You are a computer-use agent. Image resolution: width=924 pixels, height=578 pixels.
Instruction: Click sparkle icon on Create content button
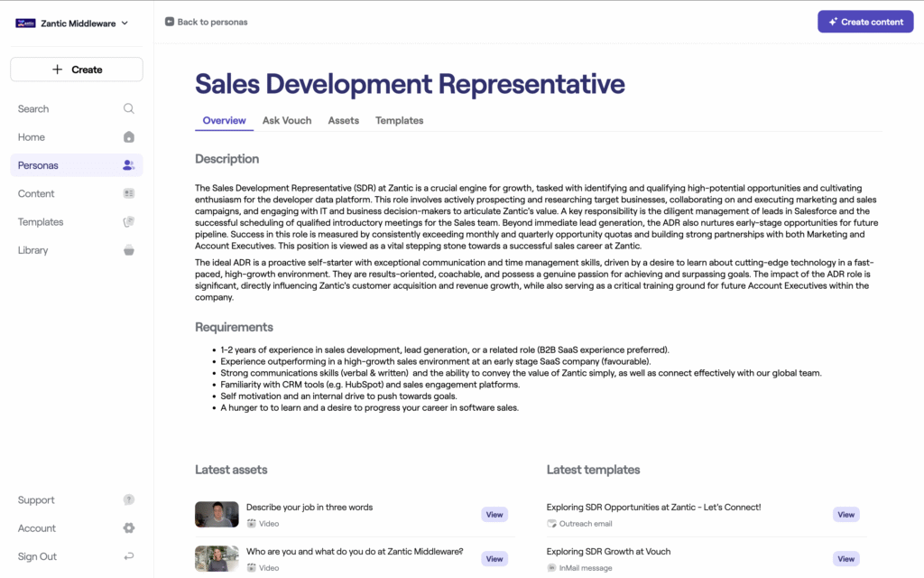833,22
